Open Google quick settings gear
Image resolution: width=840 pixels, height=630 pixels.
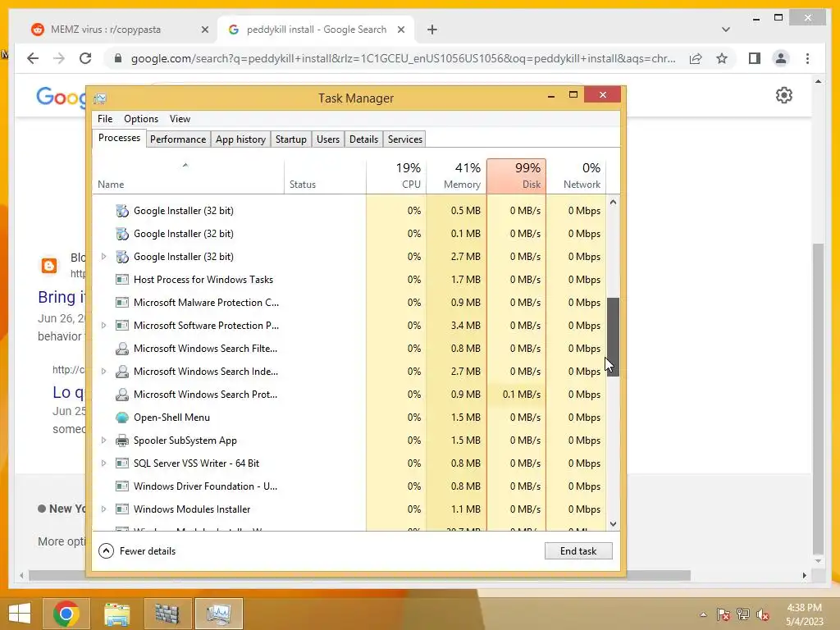pyautogui.click(x=783, y=95)
